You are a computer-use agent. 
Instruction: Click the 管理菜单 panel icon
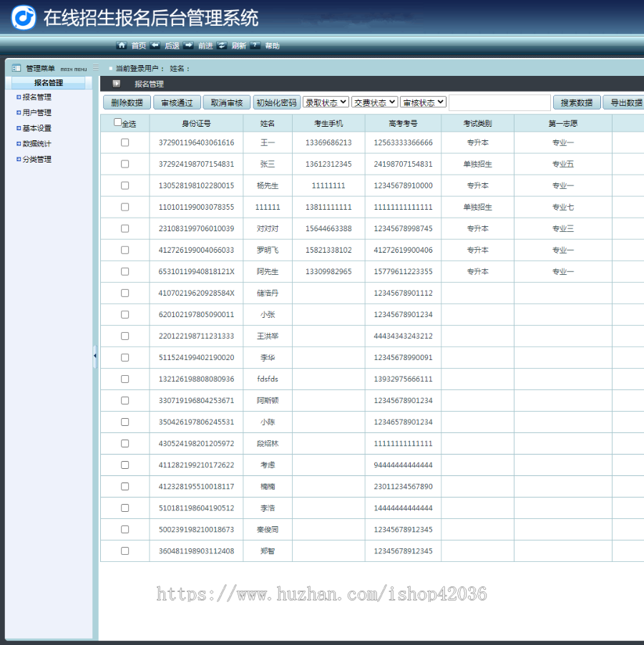click(16, 68)
